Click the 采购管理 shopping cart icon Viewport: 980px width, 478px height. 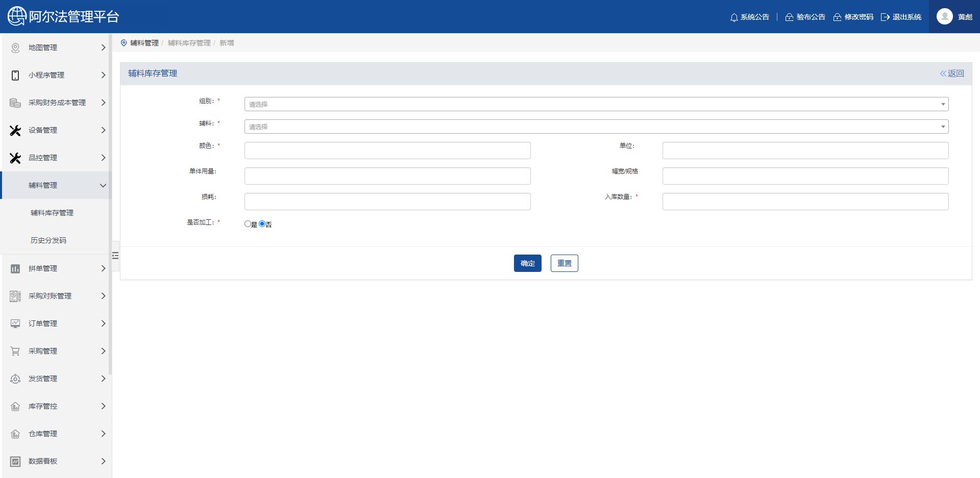click(x=15, y=351)
